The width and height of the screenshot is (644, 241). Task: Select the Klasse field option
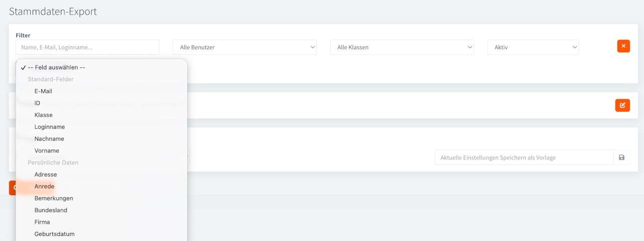pos(43,115)
